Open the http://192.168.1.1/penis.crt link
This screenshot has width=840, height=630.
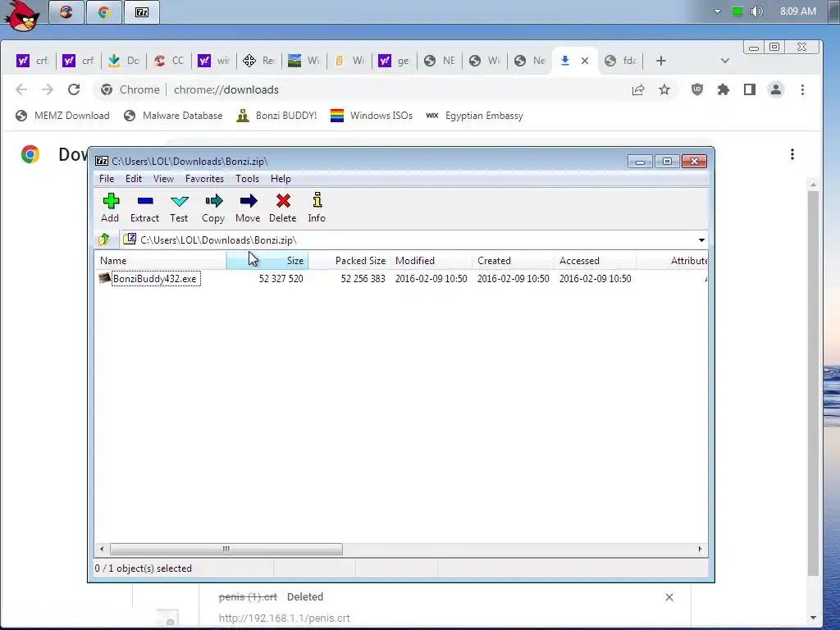pyautogui.click(x=285, y=618)
